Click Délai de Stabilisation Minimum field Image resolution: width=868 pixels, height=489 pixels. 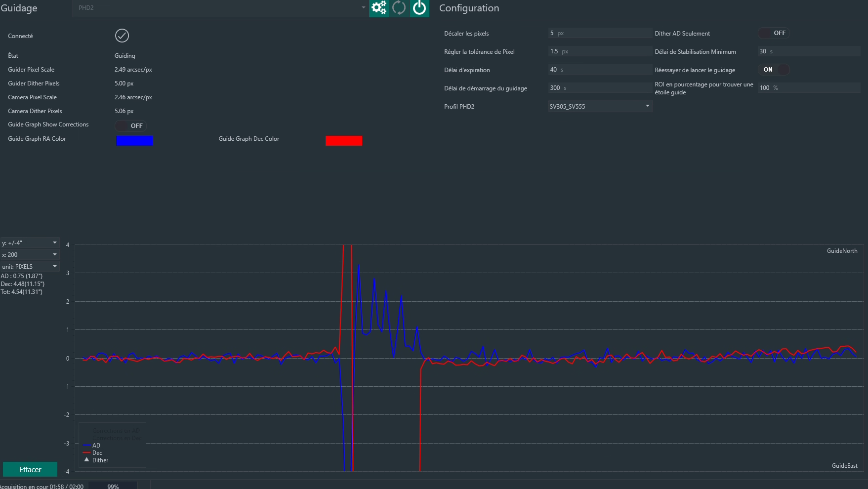809,51
